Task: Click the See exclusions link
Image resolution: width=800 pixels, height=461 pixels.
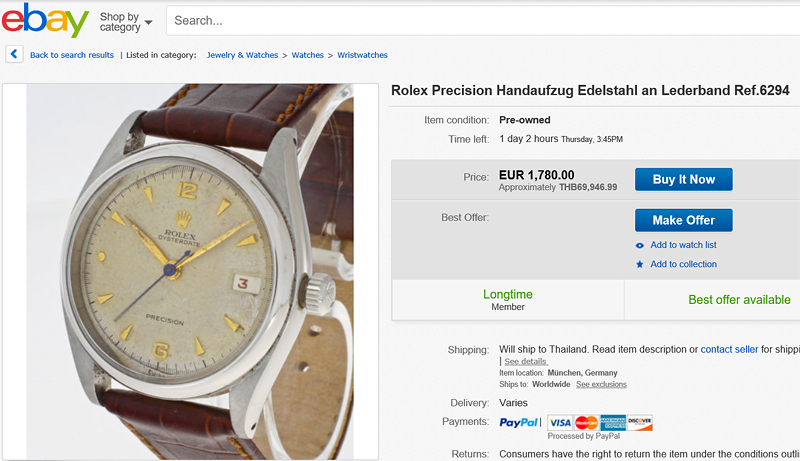Action: [602, 384]
